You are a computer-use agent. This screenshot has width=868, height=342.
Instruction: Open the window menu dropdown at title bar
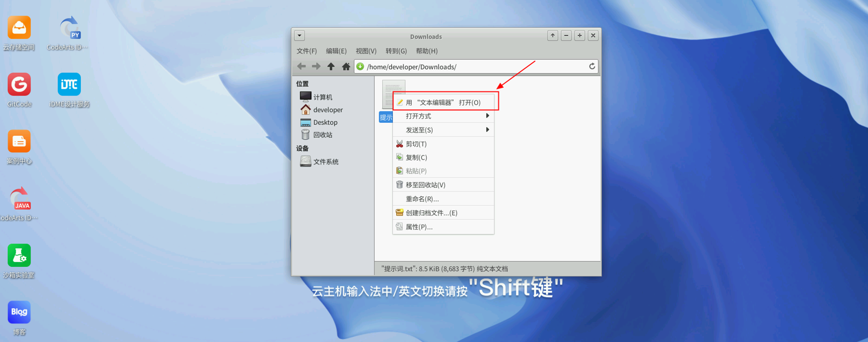300,35
